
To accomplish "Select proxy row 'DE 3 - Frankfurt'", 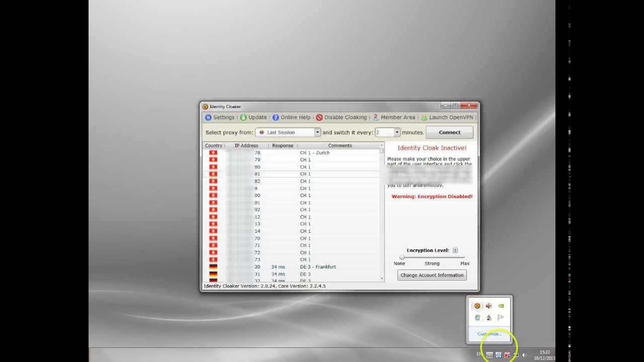I will point(291,267).
